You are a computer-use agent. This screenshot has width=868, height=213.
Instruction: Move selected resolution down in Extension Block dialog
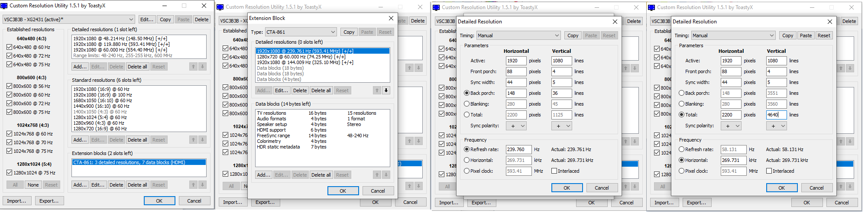point(386,90)
